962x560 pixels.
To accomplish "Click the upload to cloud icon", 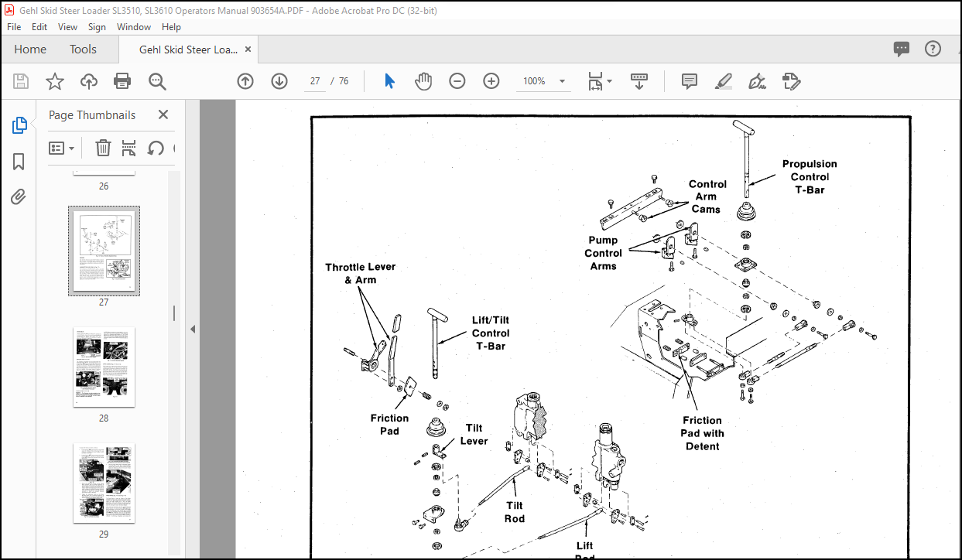I will pos(89,81).
